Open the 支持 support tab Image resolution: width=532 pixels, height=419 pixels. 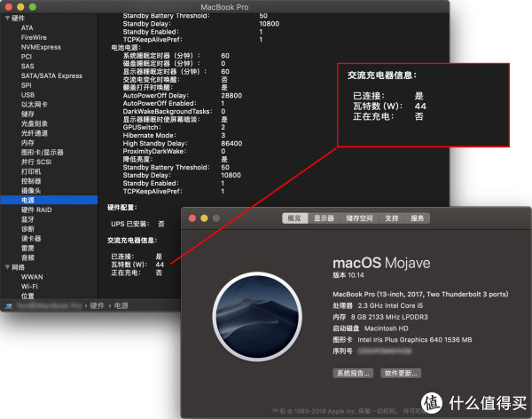(392, 218)
